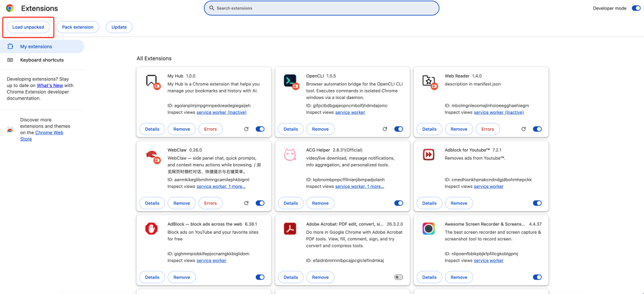Reload the My Hub extension

pos(246,129)
